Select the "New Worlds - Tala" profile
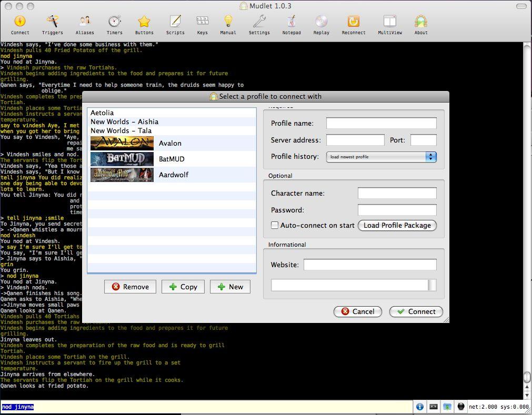Image resolution: width=532 pixels, height=415 pixels. click(172, 130)
